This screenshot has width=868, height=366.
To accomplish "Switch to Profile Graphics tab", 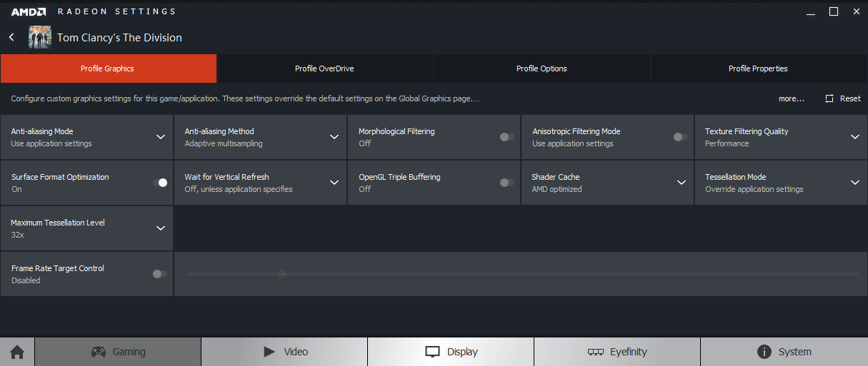I will tap(108, 68).
